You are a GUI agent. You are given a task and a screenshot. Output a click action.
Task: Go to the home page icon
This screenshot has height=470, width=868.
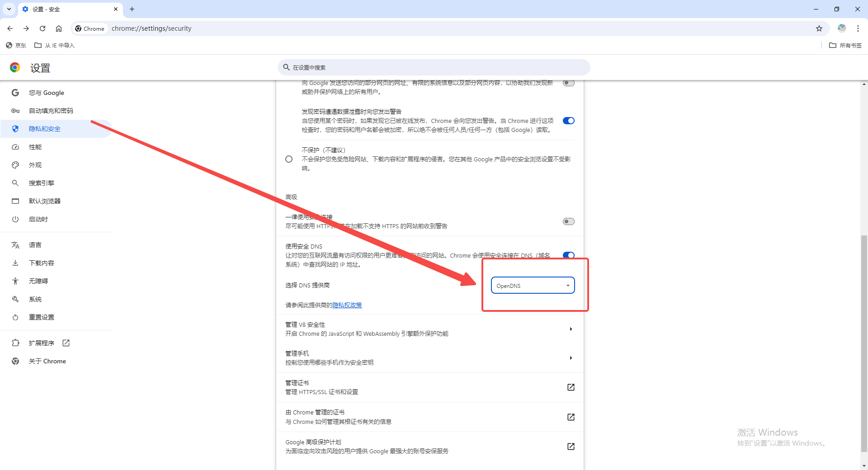pyautogui.click(x=59, y=28)
